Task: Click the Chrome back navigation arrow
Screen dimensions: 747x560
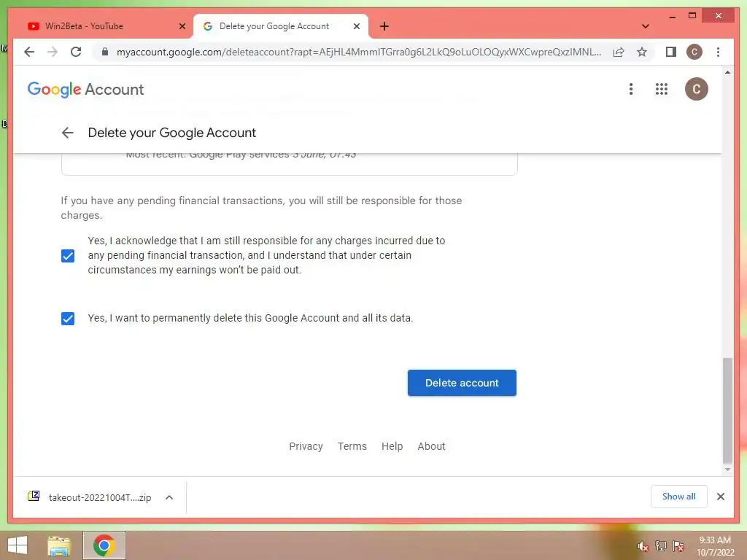Action: [29, 52]
